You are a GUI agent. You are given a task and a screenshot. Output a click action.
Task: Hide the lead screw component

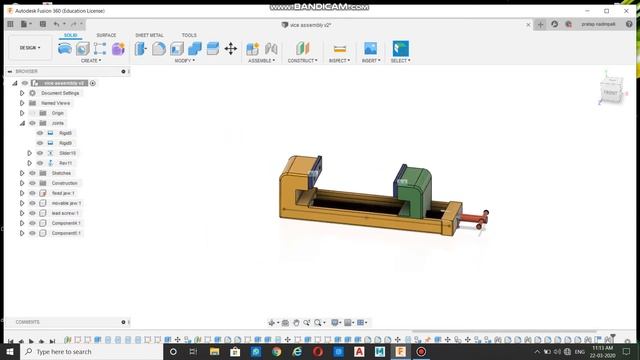pyautogui.click(x=32, y=213)
